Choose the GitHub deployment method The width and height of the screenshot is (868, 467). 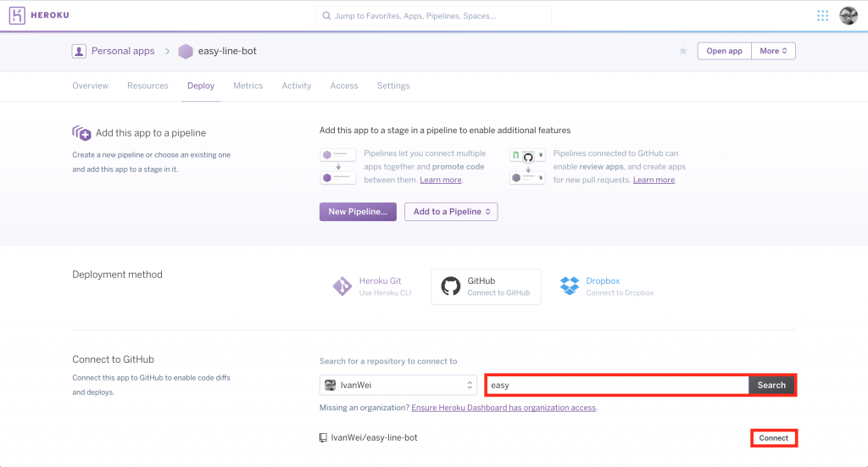pos(486,286)
